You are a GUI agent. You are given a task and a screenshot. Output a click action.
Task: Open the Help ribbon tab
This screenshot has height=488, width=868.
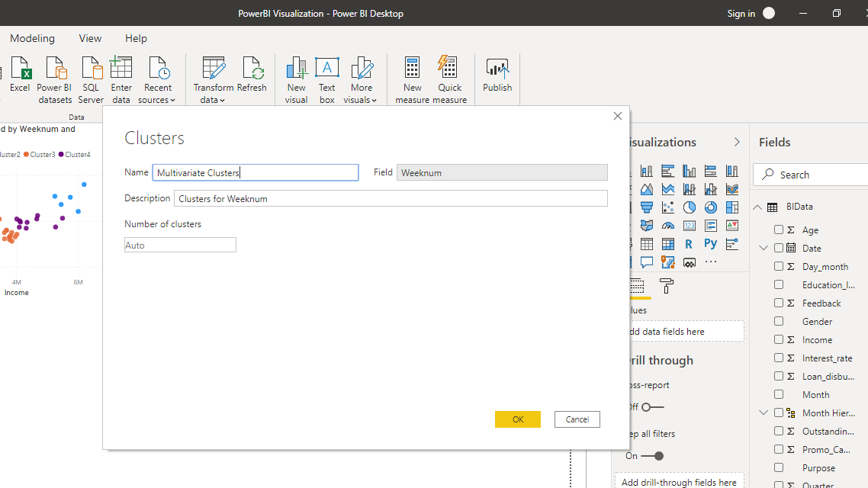[136, 38]
